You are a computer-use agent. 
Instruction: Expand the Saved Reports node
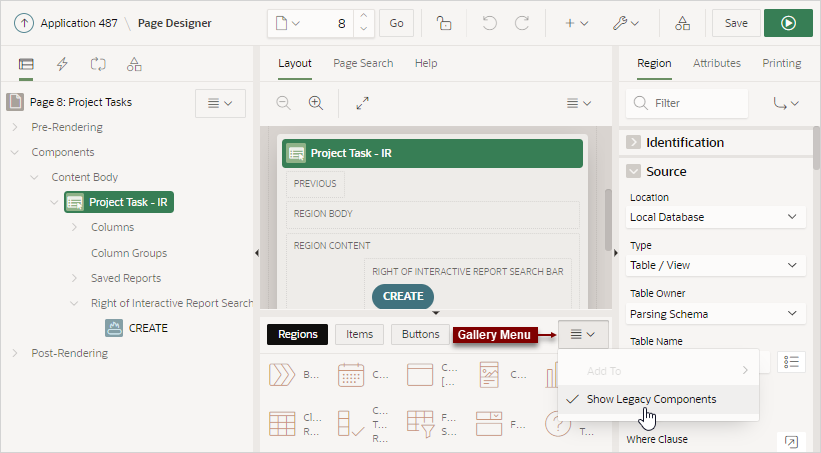[74, 278]
